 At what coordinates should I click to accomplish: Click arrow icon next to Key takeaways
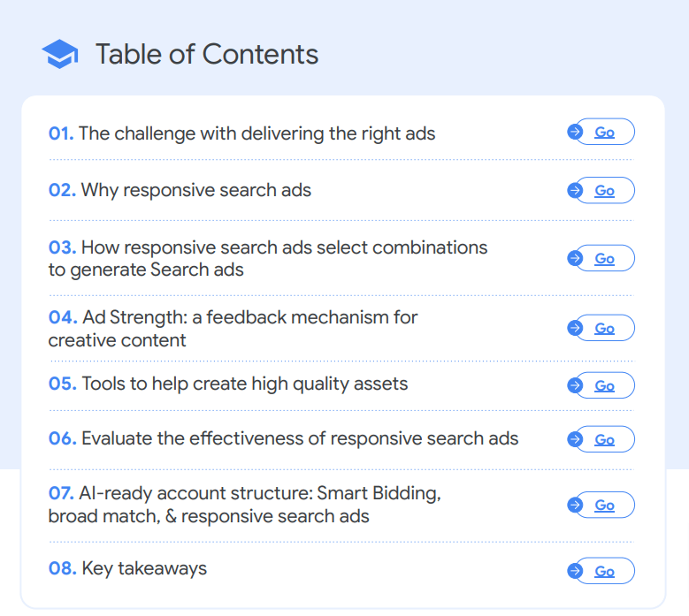pyautogui.click(x=575, y=571)
